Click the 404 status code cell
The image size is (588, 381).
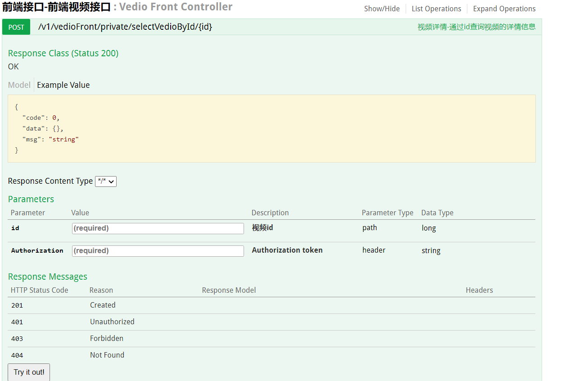tap(17, 355)
